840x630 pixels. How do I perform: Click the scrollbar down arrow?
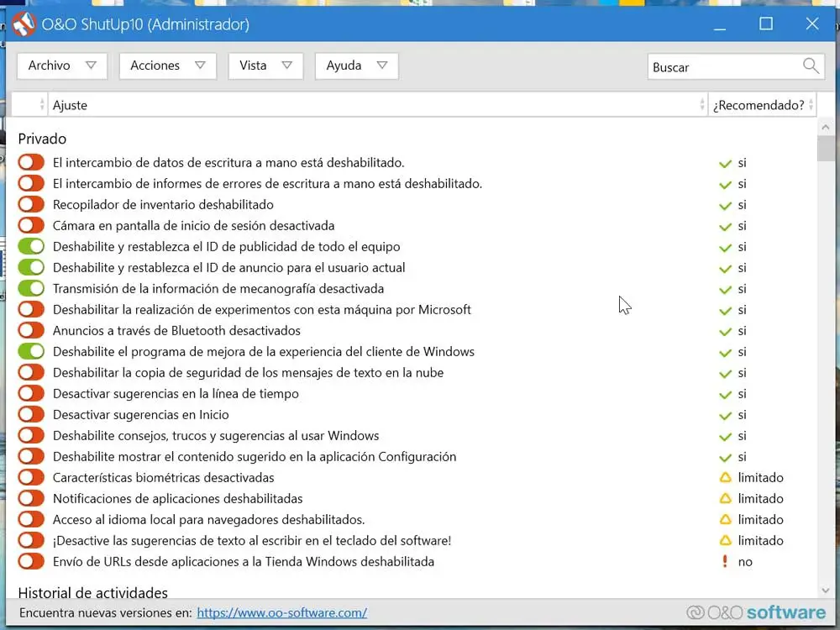[x=825, y=591]
